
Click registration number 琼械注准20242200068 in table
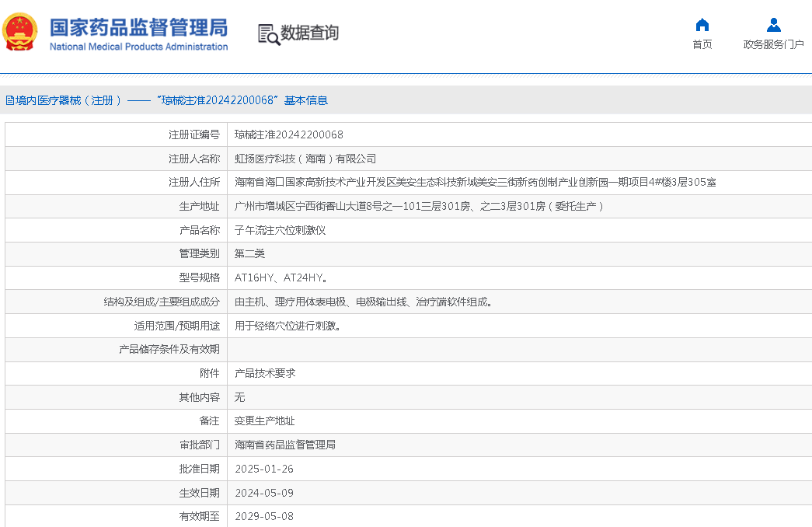click(288, 134)
